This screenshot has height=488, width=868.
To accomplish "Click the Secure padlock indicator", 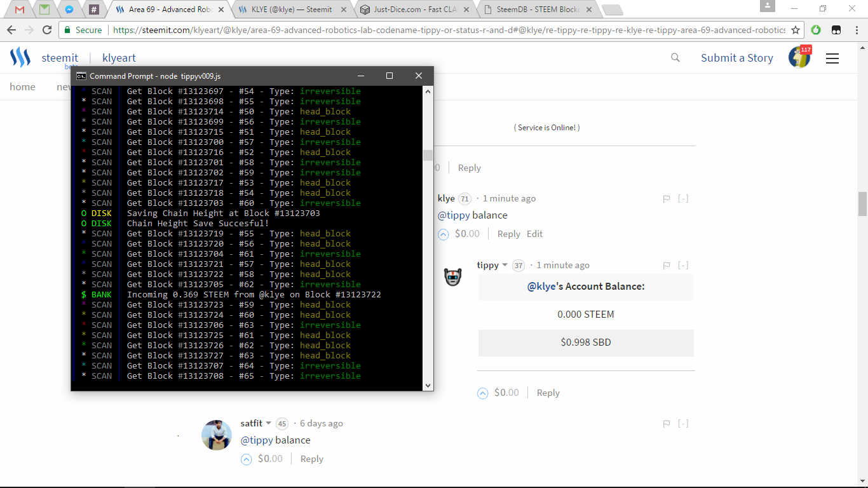I will tap(83, 30).
